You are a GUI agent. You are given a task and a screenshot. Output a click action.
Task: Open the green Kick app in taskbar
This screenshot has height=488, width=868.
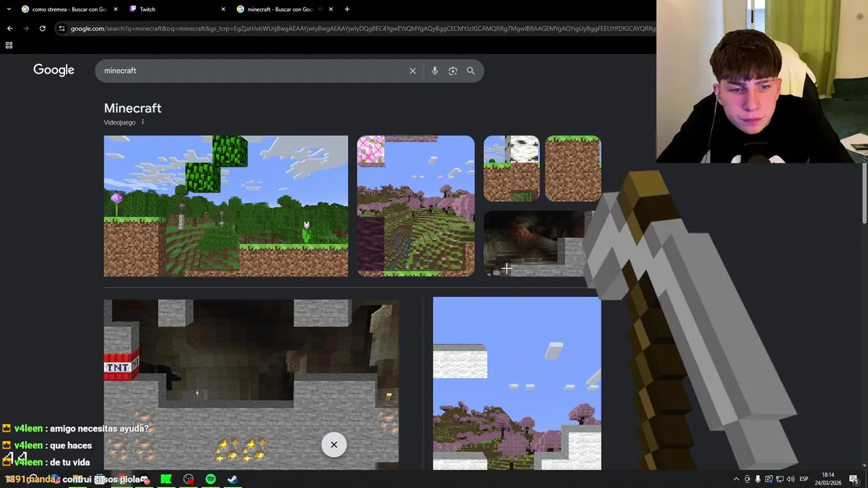coord(166,479)
